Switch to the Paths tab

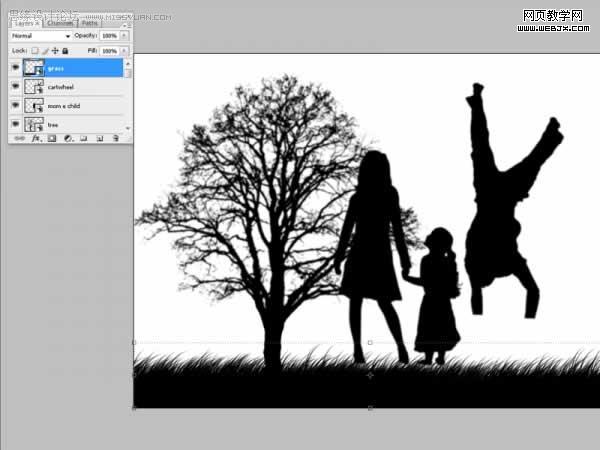coord(90,23)
